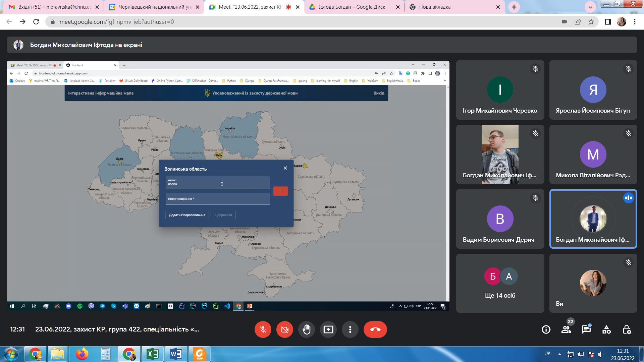
Task: Show everyone participants panel
Action: 566,329
